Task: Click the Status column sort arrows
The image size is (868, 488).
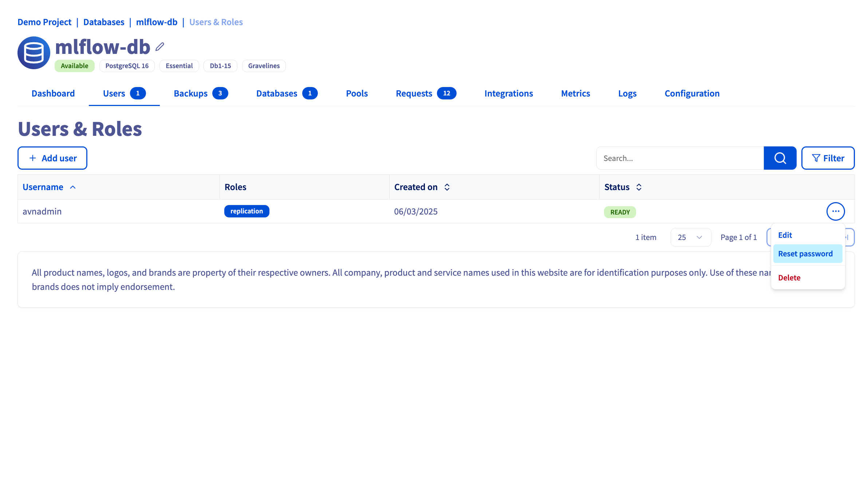Action: (639, 187)
